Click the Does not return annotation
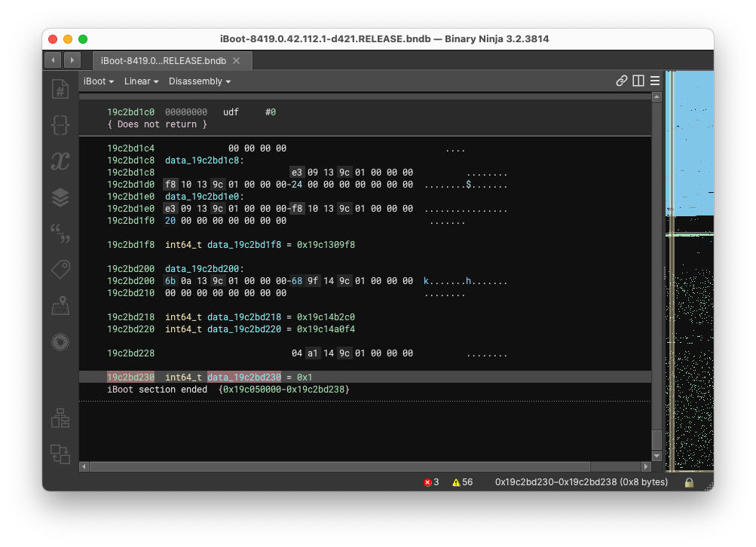 158,124
